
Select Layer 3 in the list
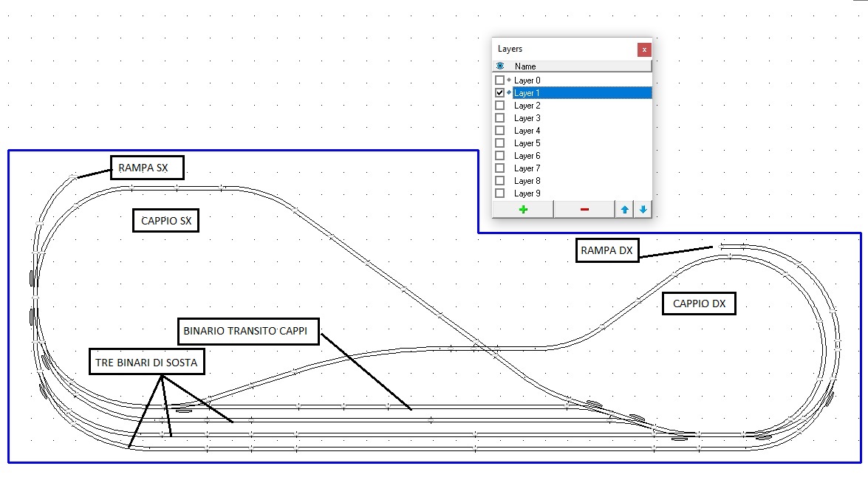[x=527, y=118]
